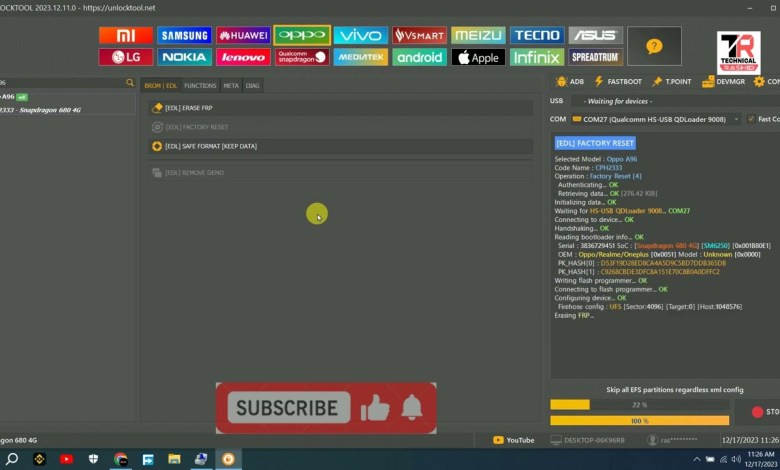780x470 pixels.
Task: Switch to the FUNCTIONS tab
Action: (200, 86)
